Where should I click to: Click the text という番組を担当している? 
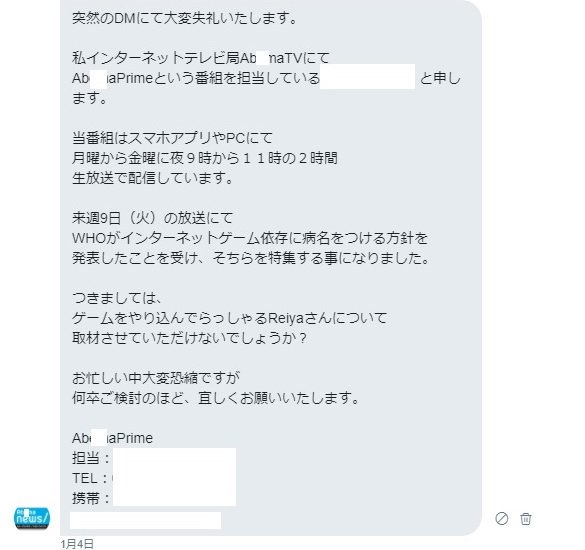tap(236, 78)
